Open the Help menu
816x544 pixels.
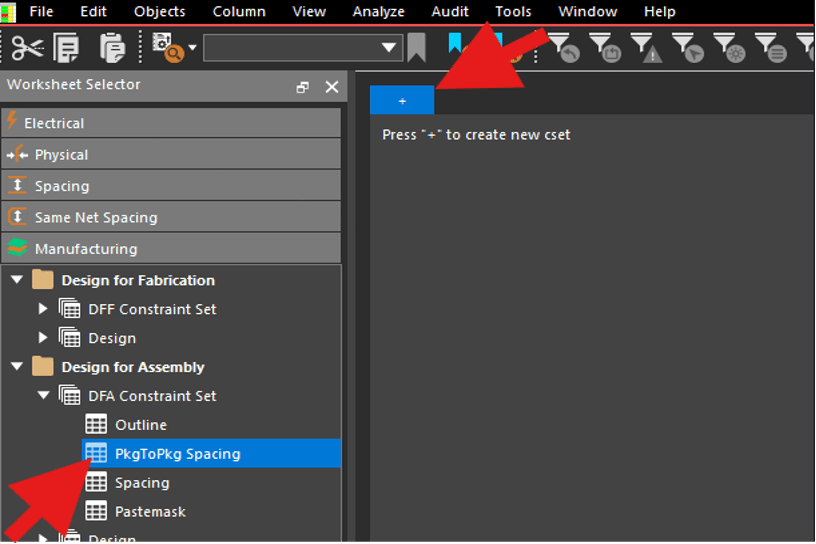pos(659,11)
